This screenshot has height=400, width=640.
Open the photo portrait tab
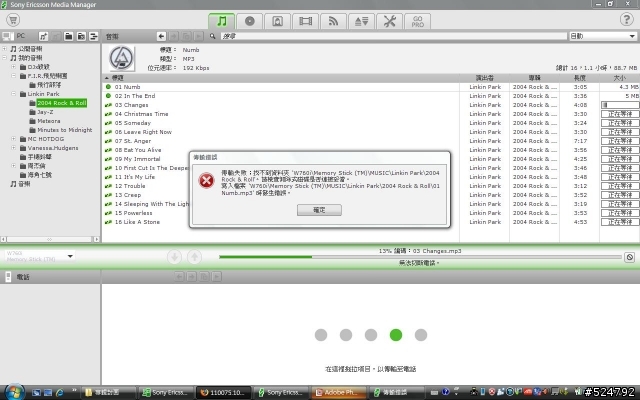[x=278, y=21]
